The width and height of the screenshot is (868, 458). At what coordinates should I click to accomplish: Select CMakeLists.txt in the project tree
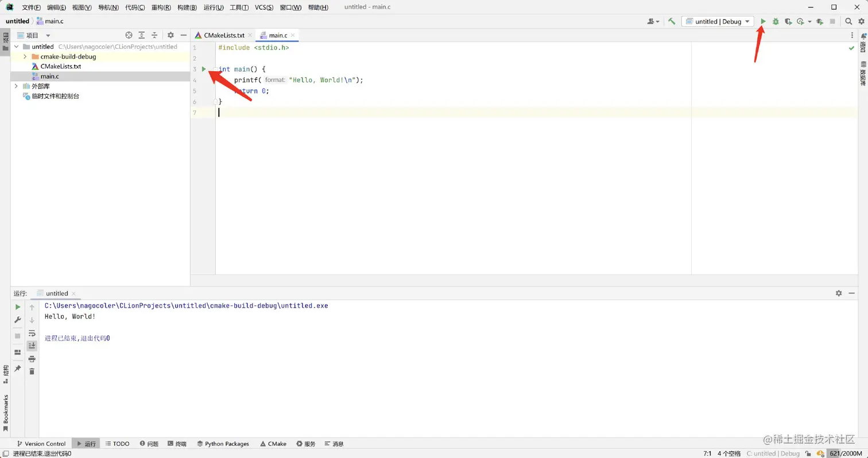[x=61, y=67]
